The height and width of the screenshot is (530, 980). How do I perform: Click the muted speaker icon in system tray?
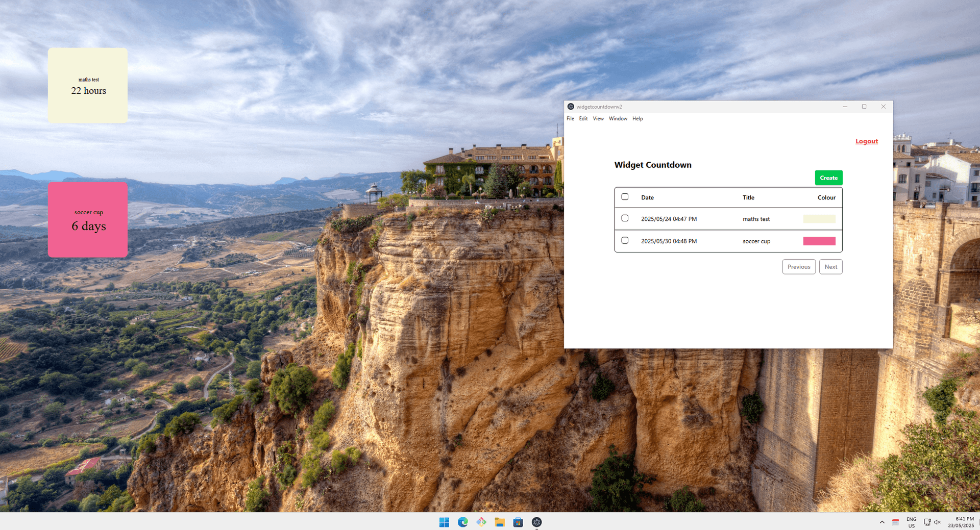(x=938, y=522)
